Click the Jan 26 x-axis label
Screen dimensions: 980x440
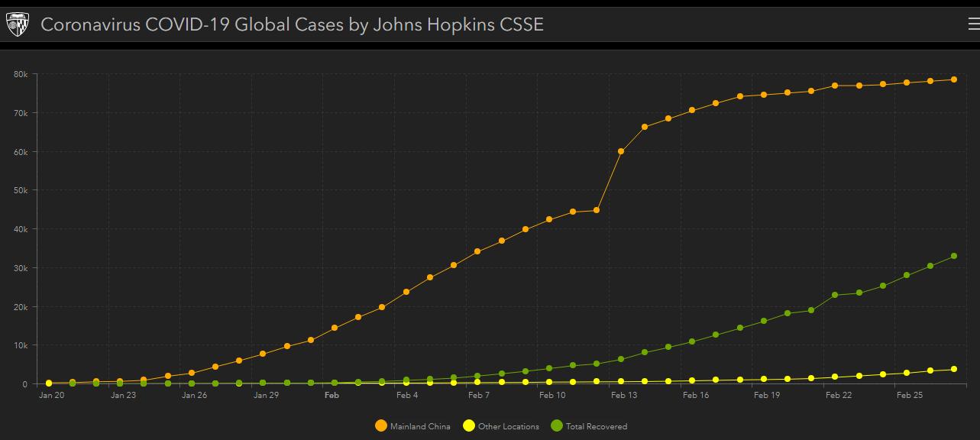coord(194,396)
